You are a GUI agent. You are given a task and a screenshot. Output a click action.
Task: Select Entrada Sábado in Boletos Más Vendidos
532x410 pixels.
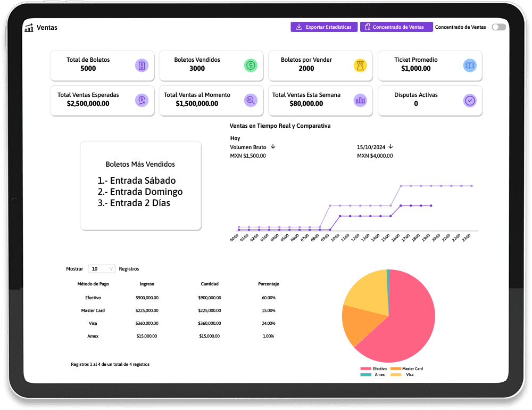point(137,181)
